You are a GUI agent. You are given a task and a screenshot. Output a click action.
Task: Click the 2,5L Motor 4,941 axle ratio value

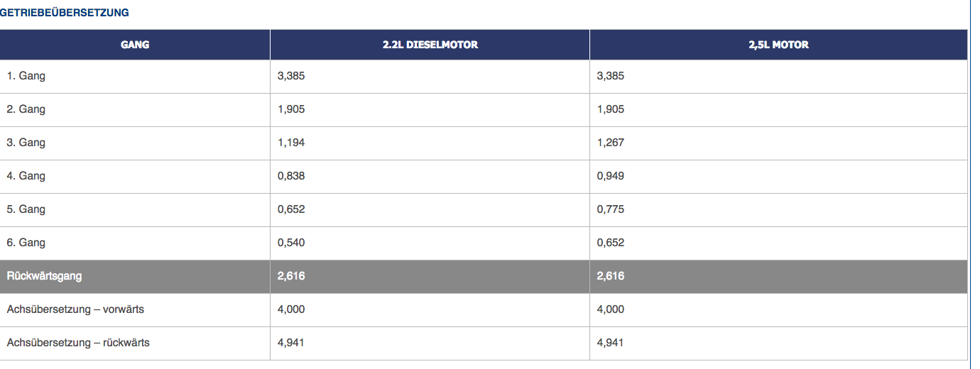[x=611, y=343]
